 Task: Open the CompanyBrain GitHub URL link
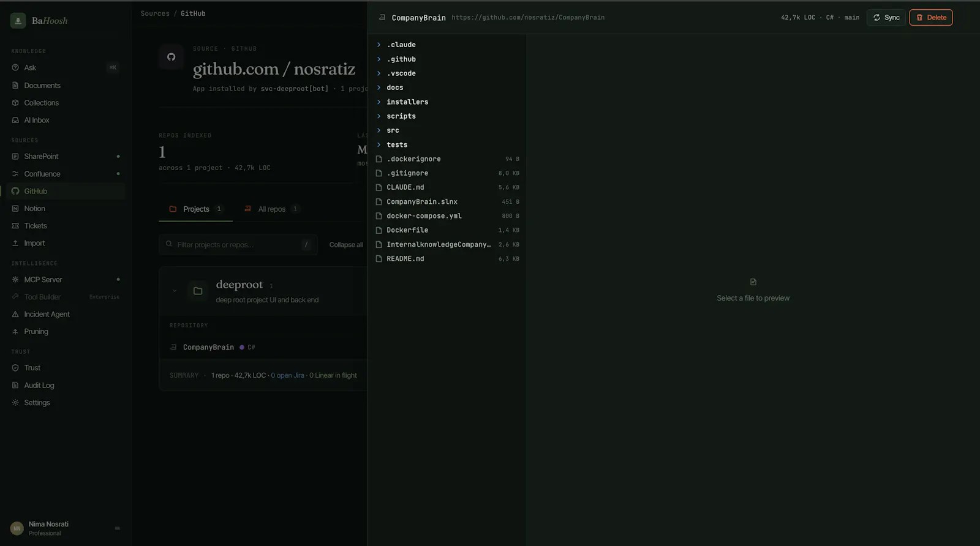tap(528, 18)
